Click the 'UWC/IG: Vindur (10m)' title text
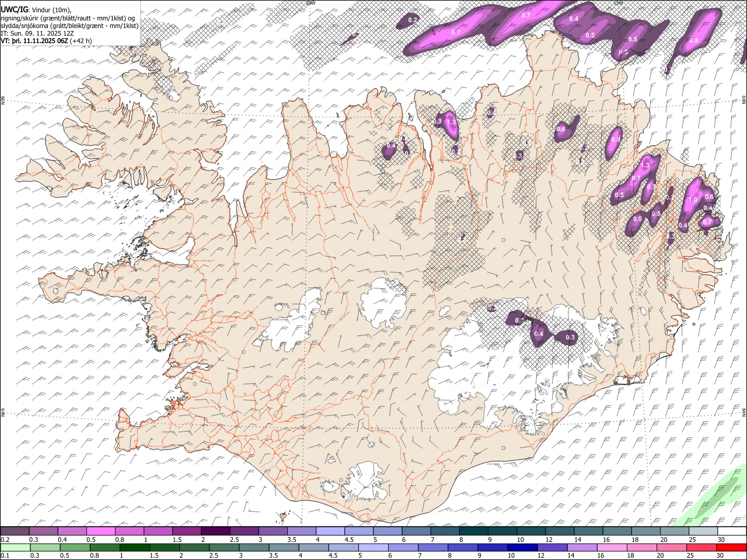Screen dimensions: 747x560 coord(36,9)
